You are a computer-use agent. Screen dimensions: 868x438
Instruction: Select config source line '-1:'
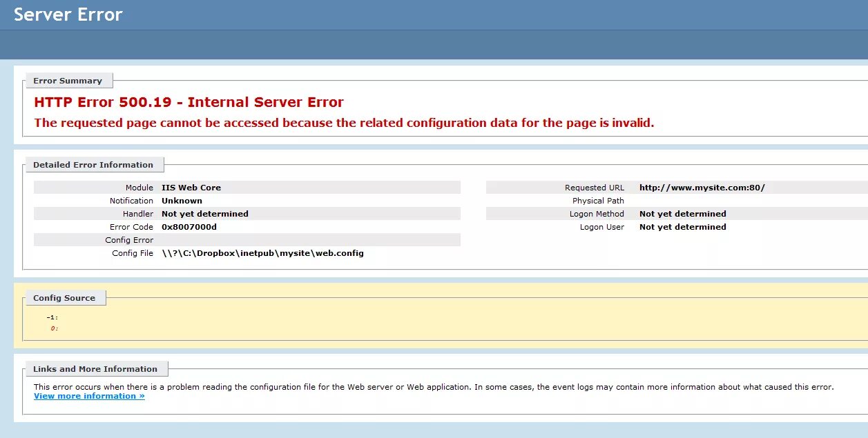pos(52,317)
